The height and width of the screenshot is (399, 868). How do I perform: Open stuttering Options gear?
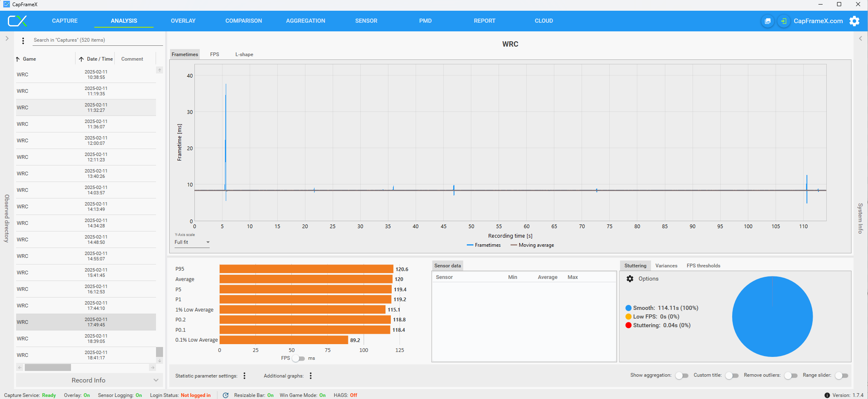pyautogui.click(x=630, y=279)
